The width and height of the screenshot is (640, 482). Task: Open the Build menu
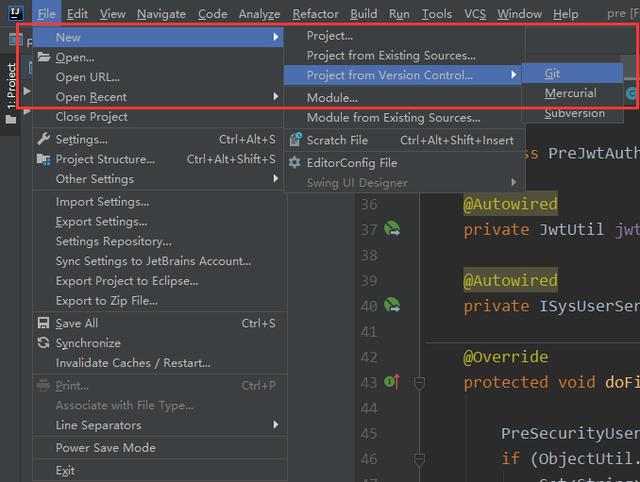364,14
